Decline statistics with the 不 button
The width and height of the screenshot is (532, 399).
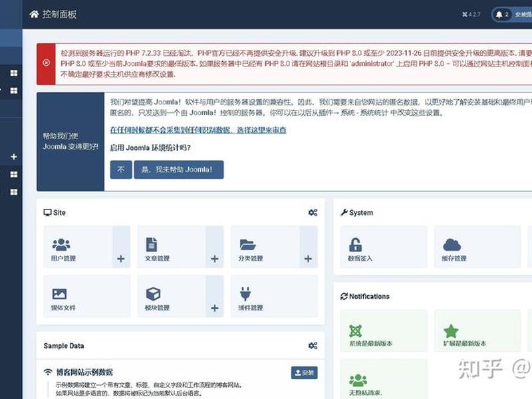pos(121,170)
